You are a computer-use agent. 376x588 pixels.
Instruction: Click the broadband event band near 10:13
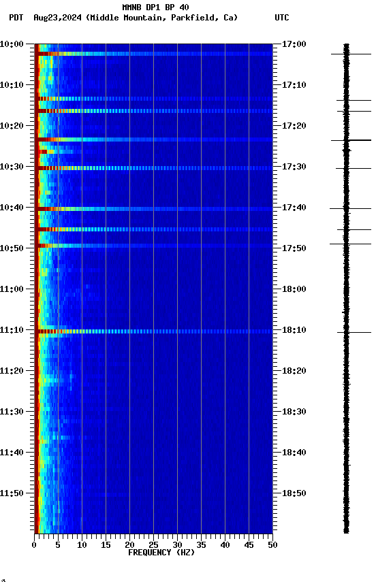point(153,99)
